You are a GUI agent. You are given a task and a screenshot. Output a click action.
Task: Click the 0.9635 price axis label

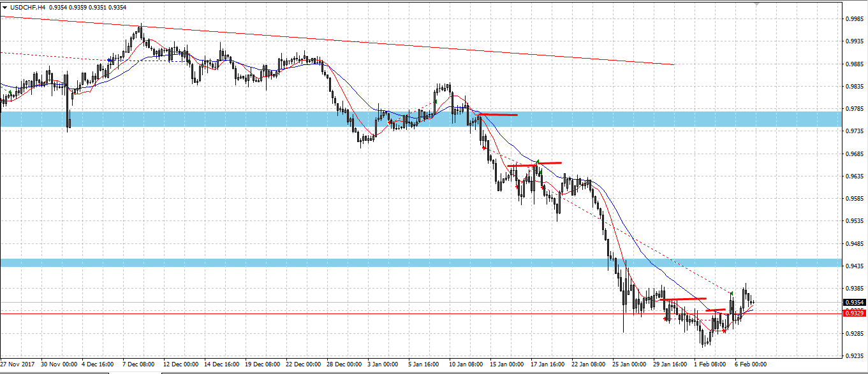tap(855, 176)
